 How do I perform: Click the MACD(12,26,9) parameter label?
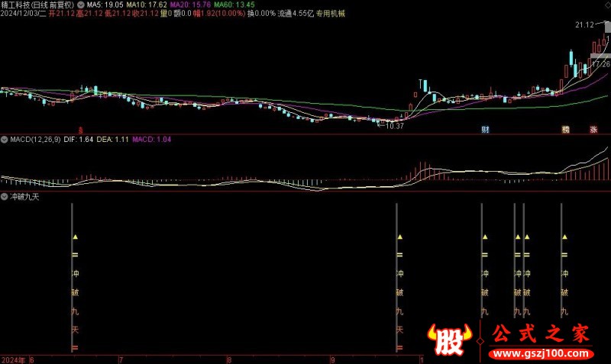point(35,140)
